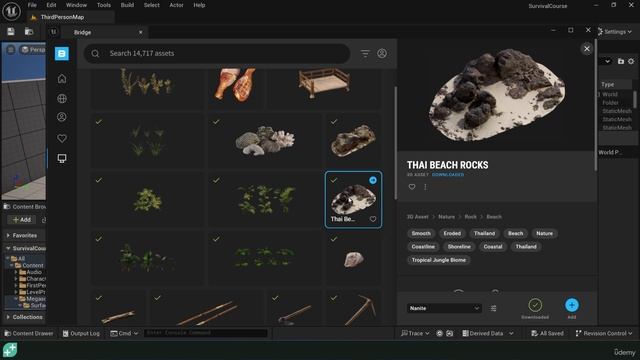Click the blue plus badge on Thai Be... thumbnail

(x=373, y=180)
